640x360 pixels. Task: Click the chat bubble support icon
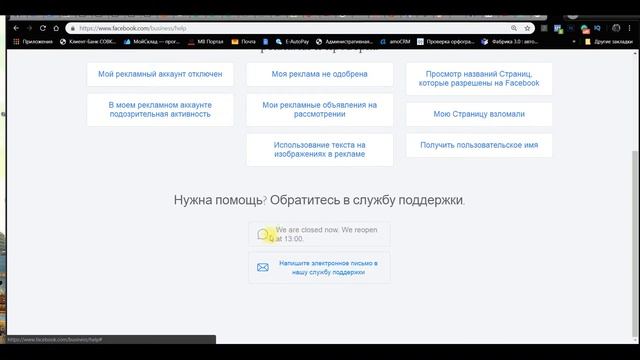[263, 234]
